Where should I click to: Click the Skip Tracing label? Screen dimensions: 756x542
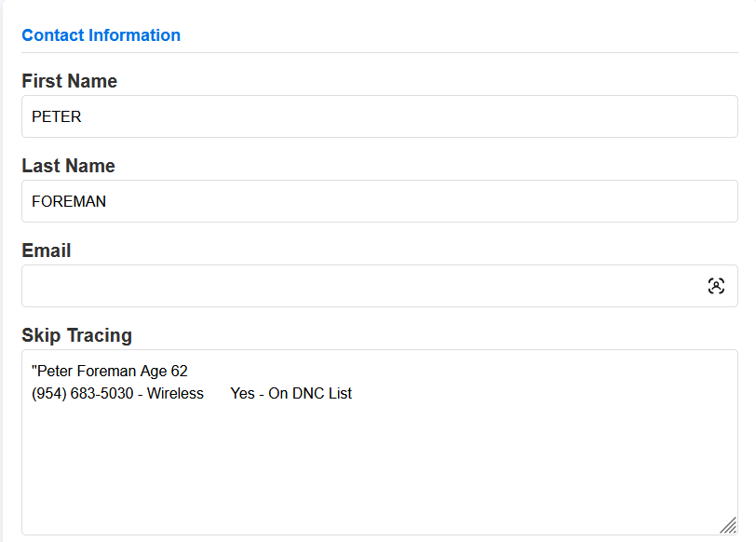coord(76,335)
